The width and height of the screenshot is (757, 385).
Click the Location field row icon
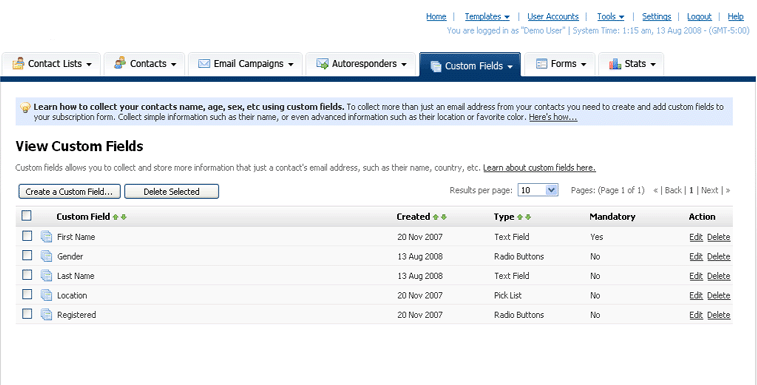(46, 295)
